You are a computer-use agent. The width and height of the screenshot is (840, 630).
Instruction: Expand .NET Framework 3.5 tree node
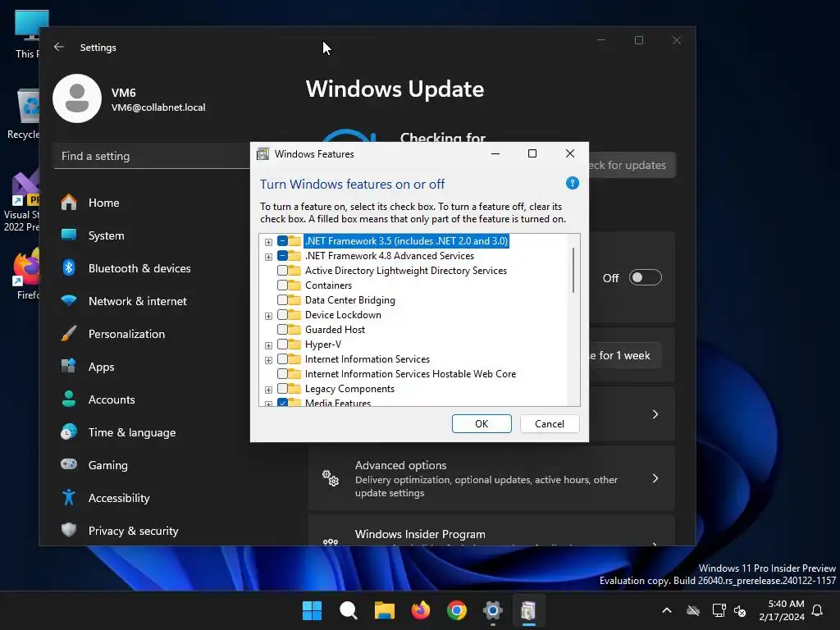click(x=268, y=242)
